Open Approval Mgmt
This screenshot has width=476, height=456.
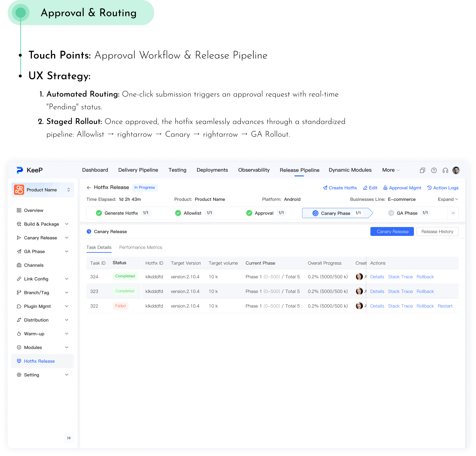pyautogui.click(x=402, y=188)
